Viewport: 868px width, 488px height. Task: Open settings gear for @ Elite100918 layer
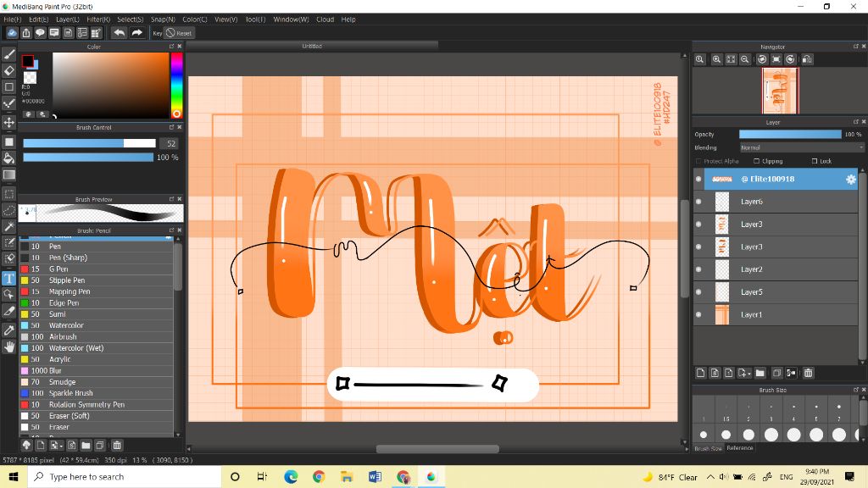(851, 179)
